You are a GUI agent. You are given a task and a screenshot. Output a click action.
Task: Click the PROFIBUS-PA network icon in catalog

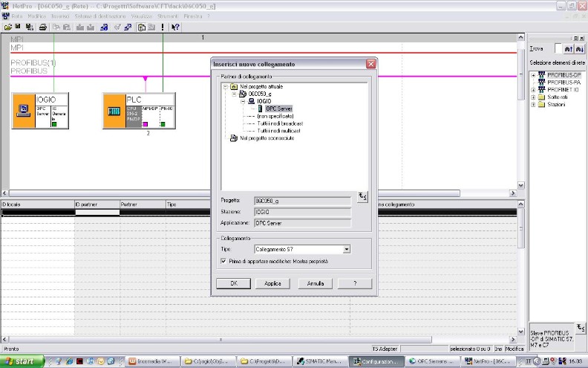pyautogui.click(x=541, y=83)
